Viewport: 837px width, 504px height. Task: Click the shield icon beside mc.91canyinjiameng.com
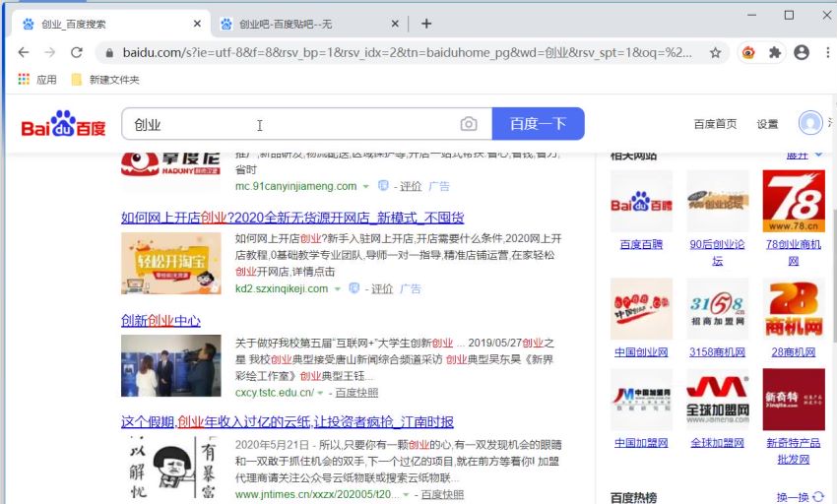[383, 186]
